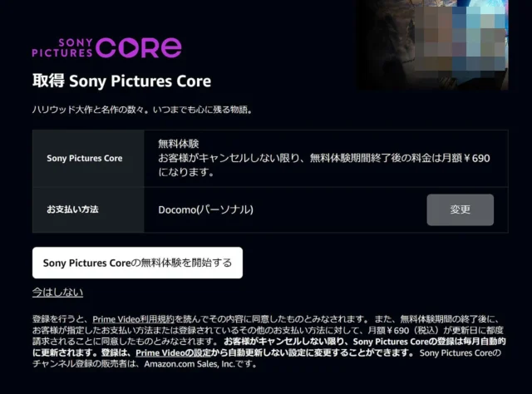Viewport: 532px width, 394px height.
Task: Click the blurred movie artwork thumbnail
Action: [431, 45]
